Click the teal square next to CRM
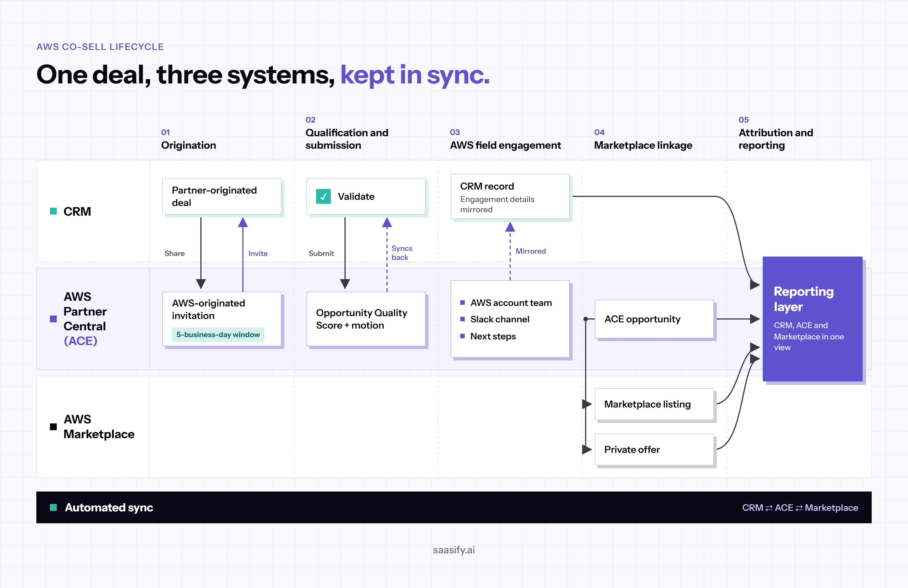Viewport: 908px width, 588px height. [53, 211]
